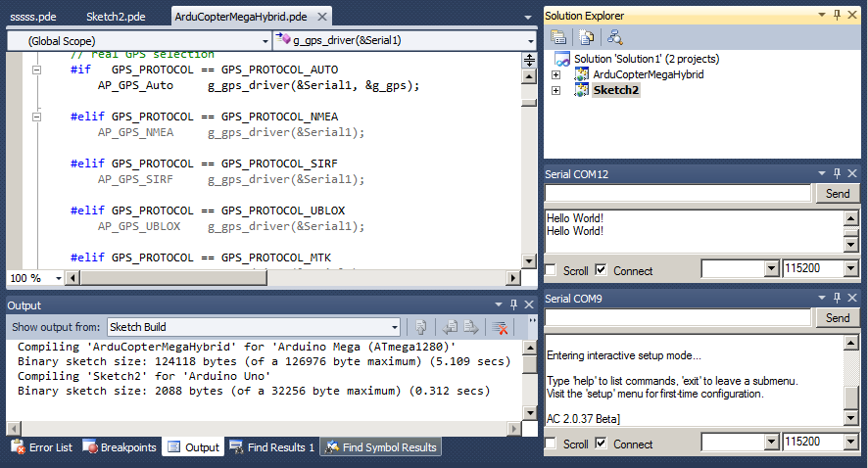Pin the Serial COM12 panel
The height and width of the screenshot is (468, 868).
click(837, 173)
